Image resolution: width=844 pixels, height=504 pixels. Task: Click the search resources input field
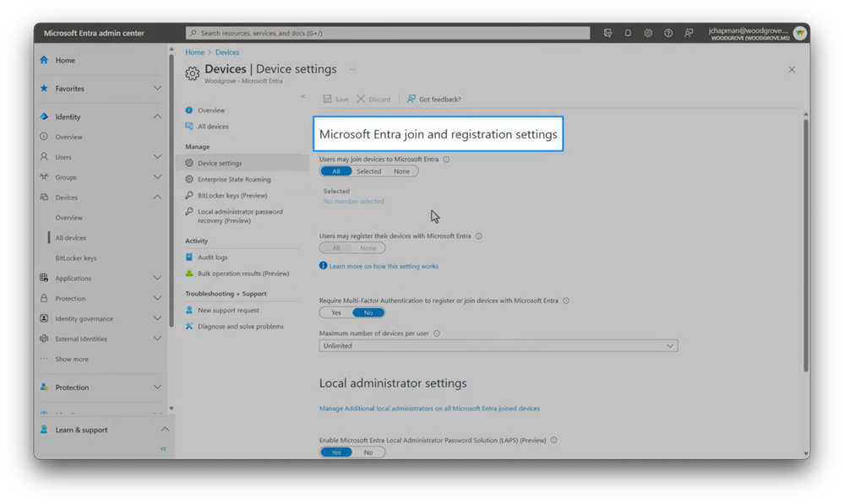(x=388, y=33)
